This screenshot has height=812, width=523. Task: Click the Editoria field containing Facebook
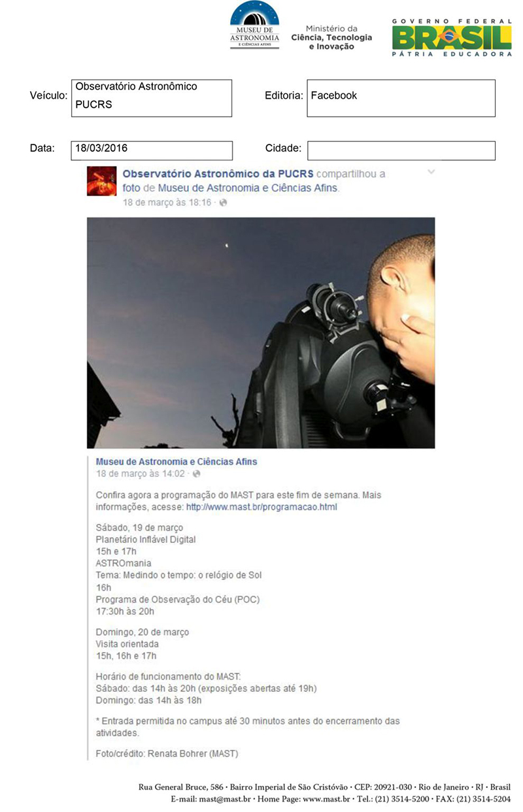tap(401, 98)
